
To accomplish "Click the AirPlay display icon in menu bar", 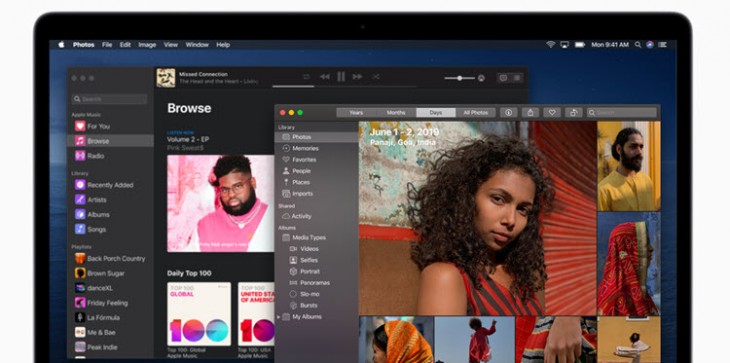I will (565, 45).
